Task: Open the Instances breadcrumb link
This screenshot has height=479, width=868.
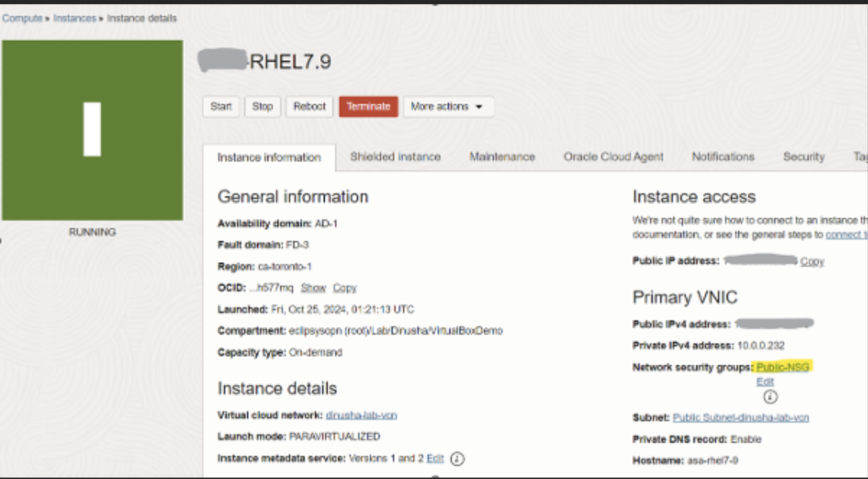Action: [x=74, y=18]
